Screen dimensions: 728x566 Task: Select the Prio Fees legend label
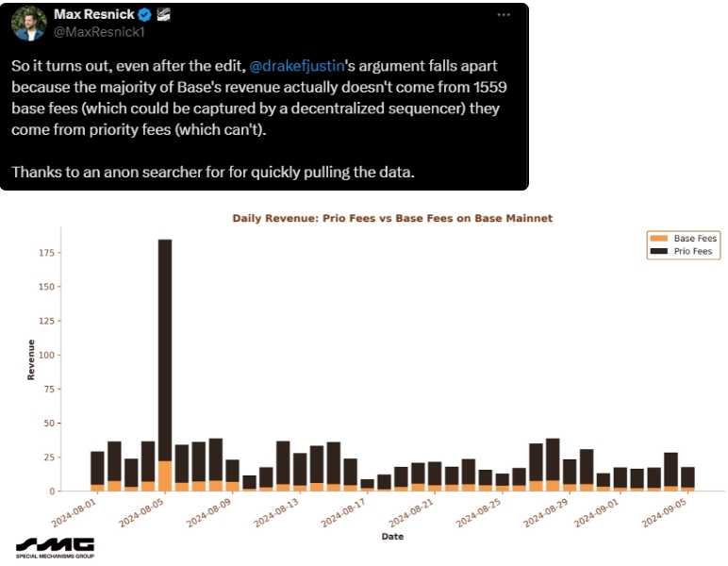pos(693,251)
